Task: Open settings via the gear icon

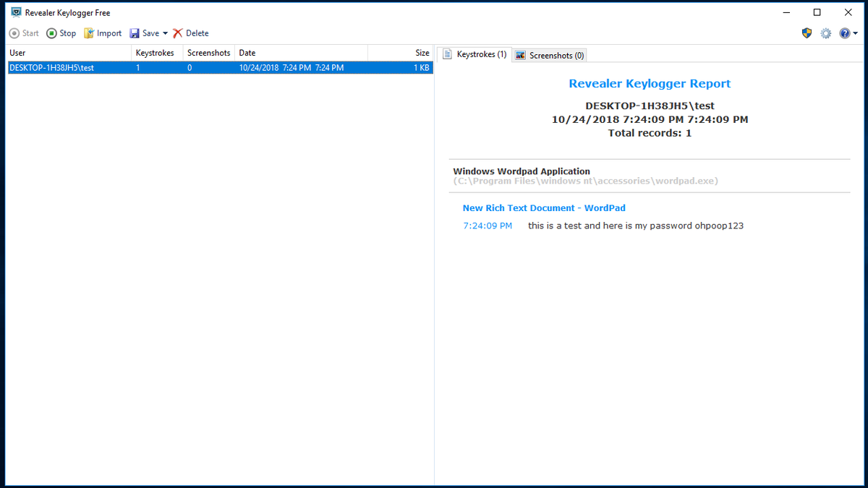Action: click(x=826, y=33)
